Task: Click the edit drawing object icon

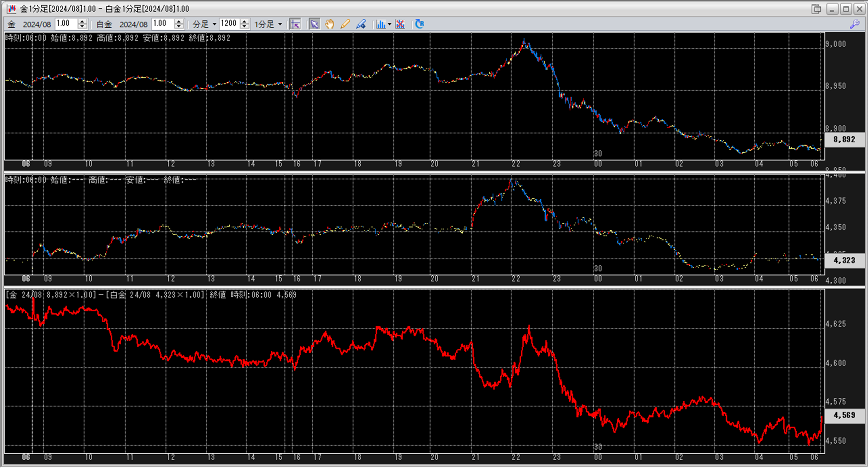Action: pos(361,24)
